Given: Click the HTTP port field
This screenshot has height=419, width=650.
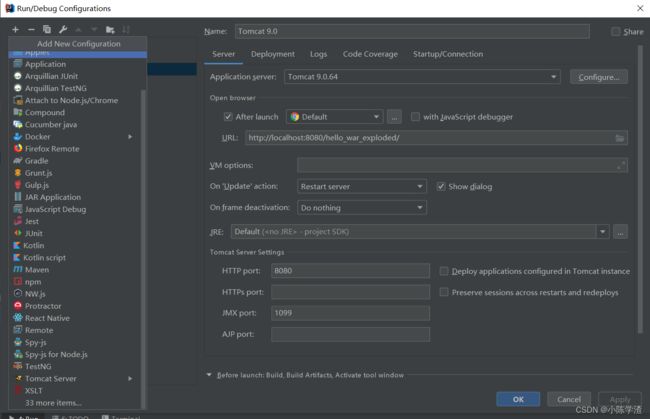Looking at the screenshot, I should pos(350,271).
